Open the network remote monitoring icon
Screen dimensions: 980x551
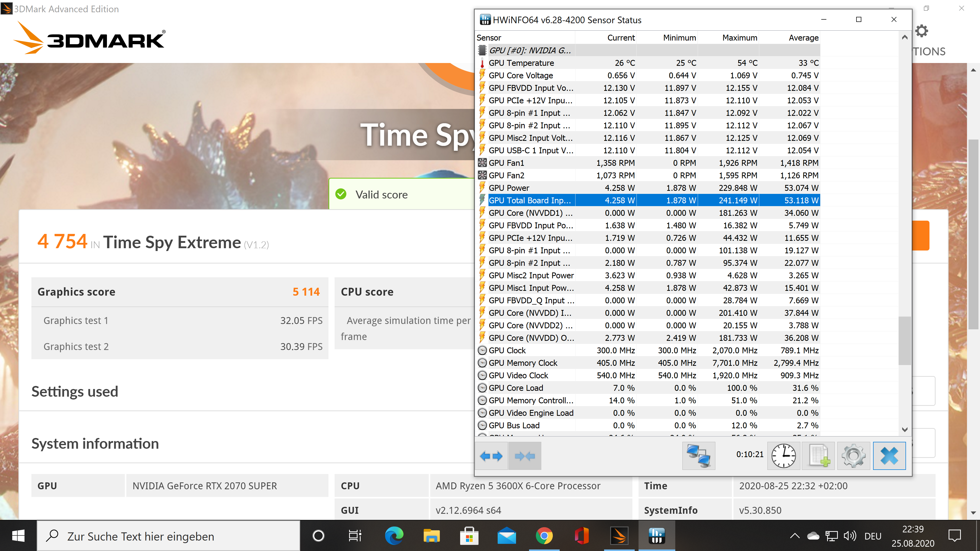[699, 456]
